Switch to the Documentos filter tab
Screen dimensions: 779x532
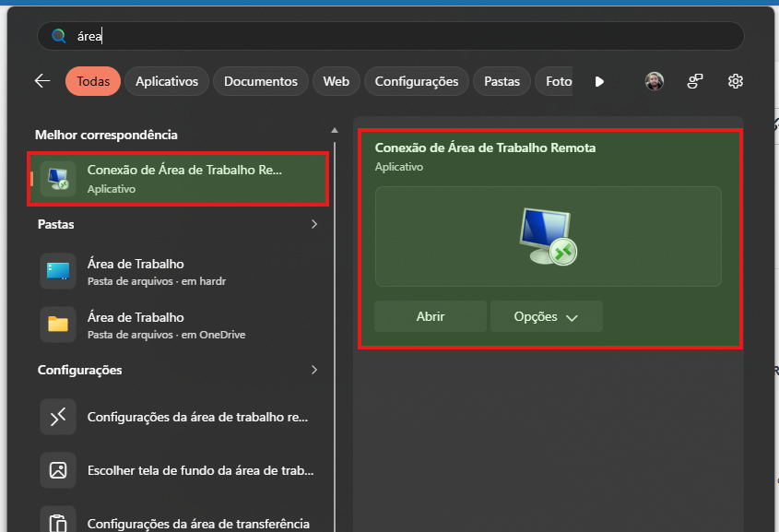261,81
